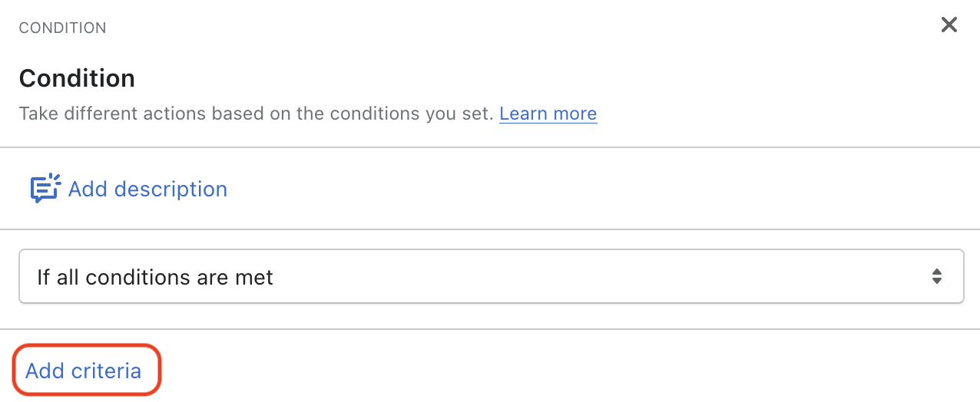The height and width of the screenshot is (402, 980).
Task: Open the Learn more link
Action: [548, 114]
